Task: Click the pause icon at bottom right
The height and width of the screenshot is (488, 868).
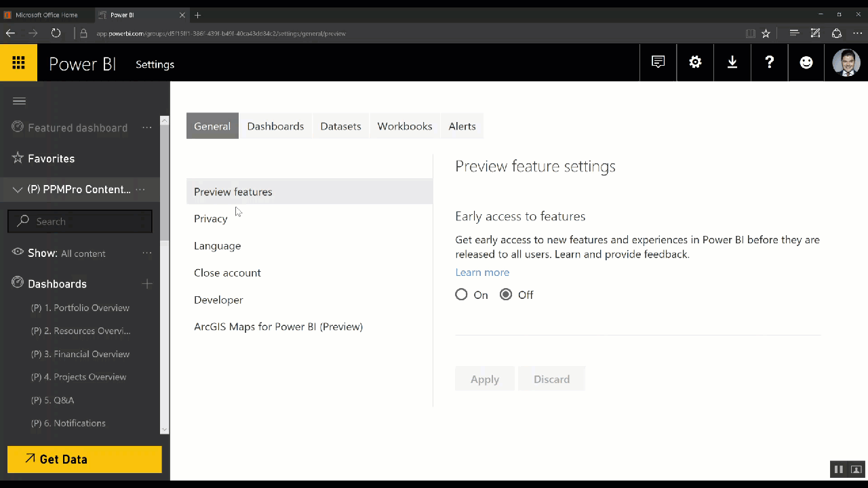Action: [x=839, y=469]
